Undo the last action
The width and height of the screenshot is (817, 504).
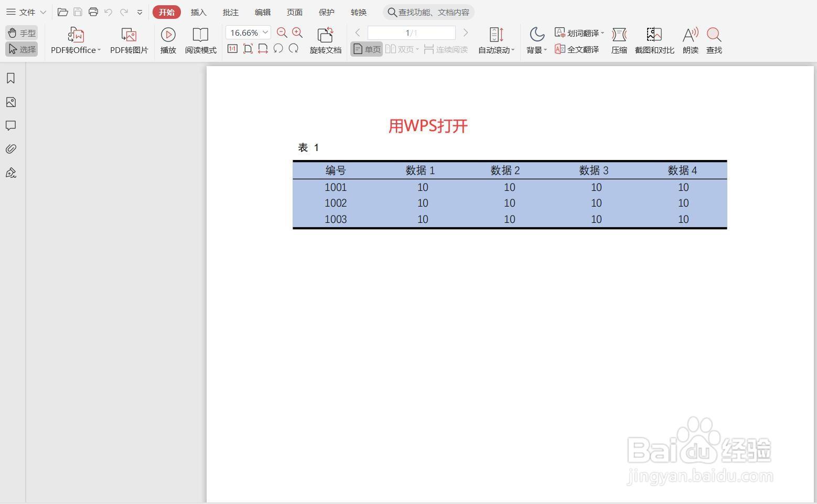click(108, 12)
